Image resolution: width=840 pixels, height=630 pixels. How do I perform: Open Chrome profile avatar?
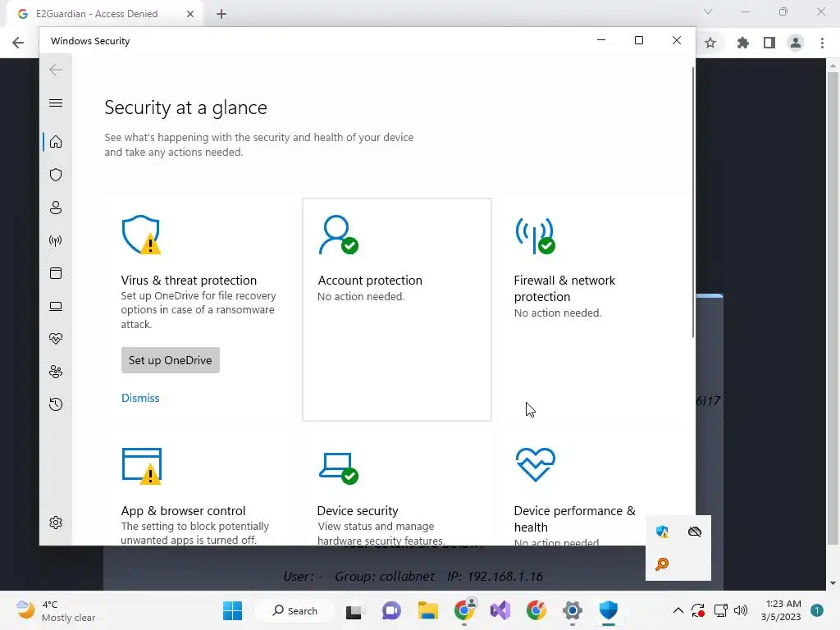[796, 43]
